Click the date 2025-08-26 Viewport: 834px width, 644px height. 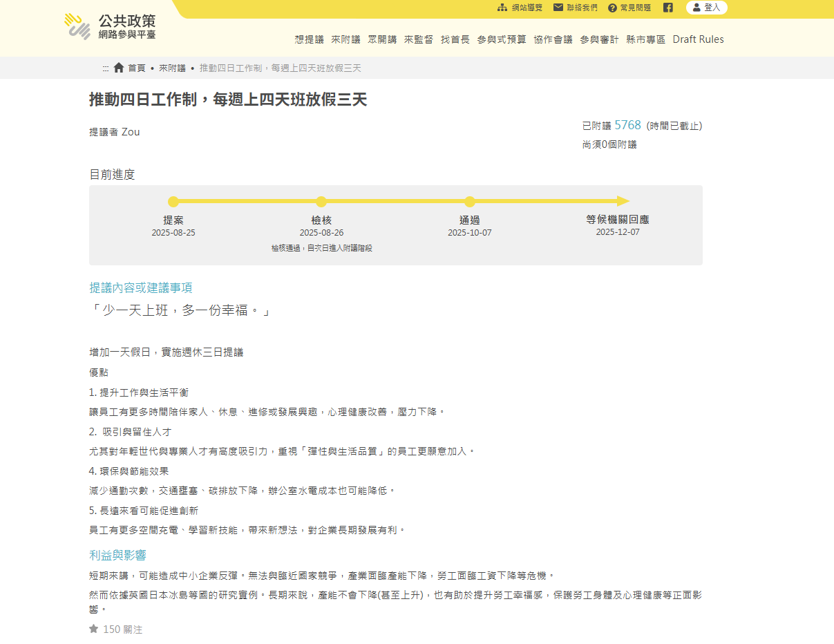(321, 233)
